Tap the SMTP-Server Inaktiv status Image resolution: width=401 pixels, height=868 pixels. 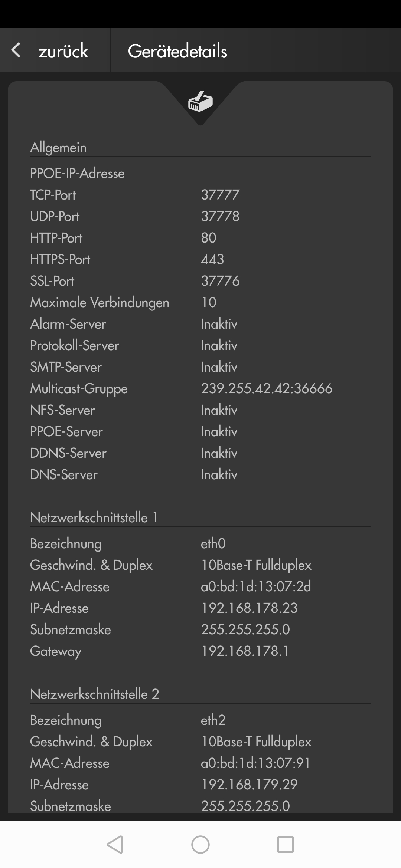pyautogui.click(x=219, y=367)
